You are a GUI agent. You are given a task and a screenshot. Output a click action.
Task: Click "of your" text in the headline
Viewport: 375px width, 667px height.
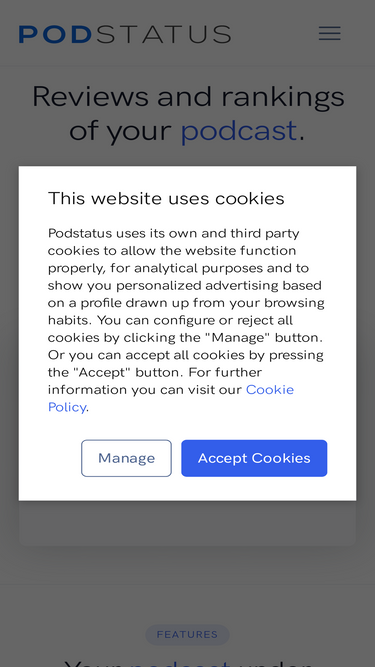point(120,131)
